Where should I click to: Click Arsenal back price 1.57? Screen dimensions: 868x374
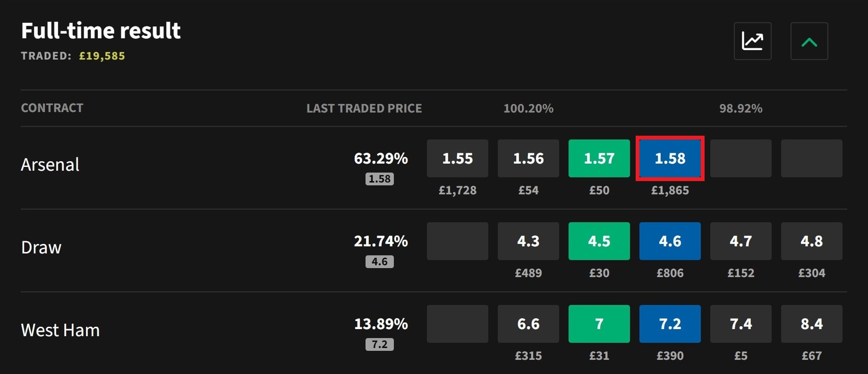(599, 158)
